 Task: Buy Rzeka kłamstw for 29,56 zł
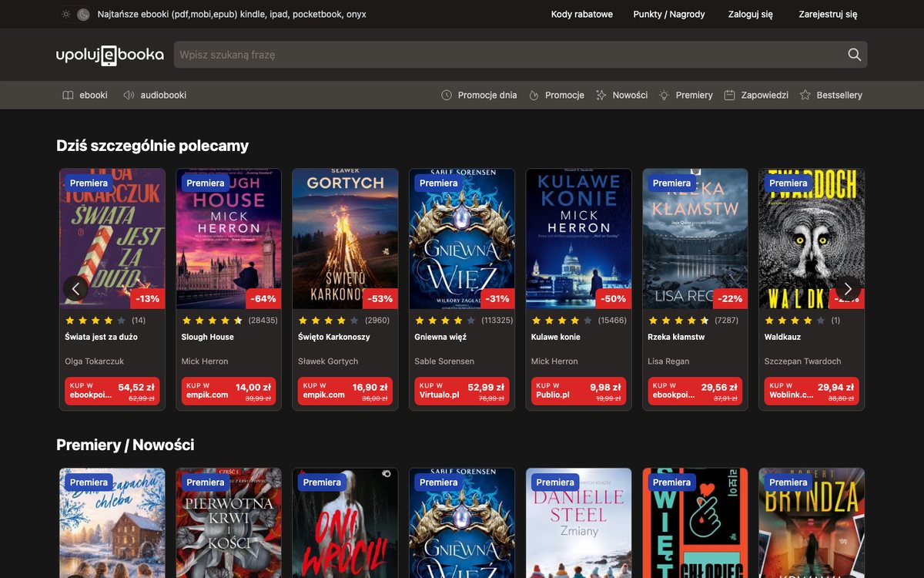[x=695, y=391]
